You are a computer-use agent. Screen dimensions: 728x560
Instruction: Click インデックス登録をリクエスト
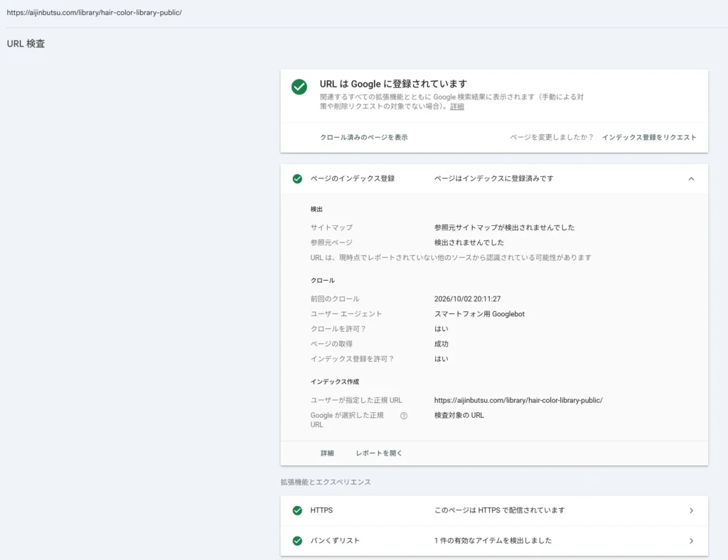pyautogui.click(x=649, y=137)
